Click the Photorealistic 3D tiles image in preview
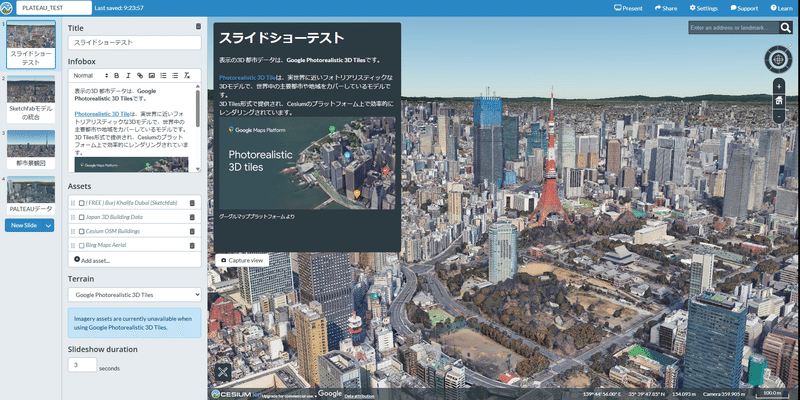Viewport: 800px width, 400px height. click(x=307, y=163)
